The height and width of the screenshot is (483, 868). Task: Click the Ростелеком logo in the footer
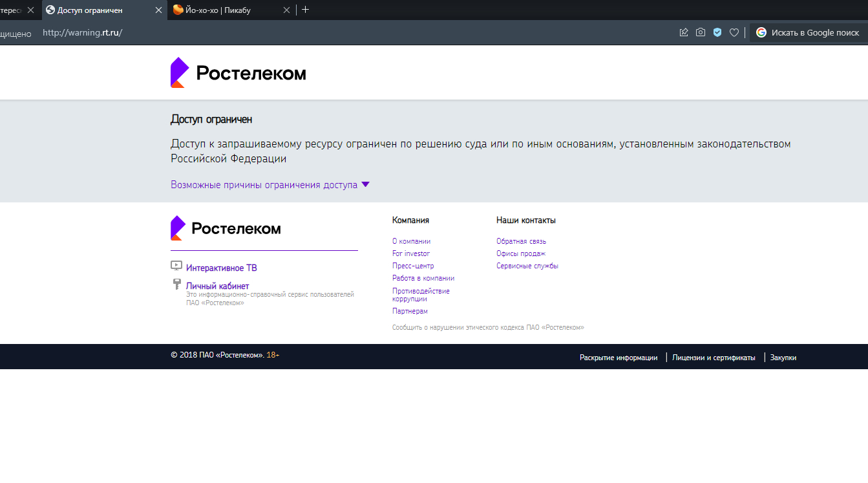(x=226, y=228)
